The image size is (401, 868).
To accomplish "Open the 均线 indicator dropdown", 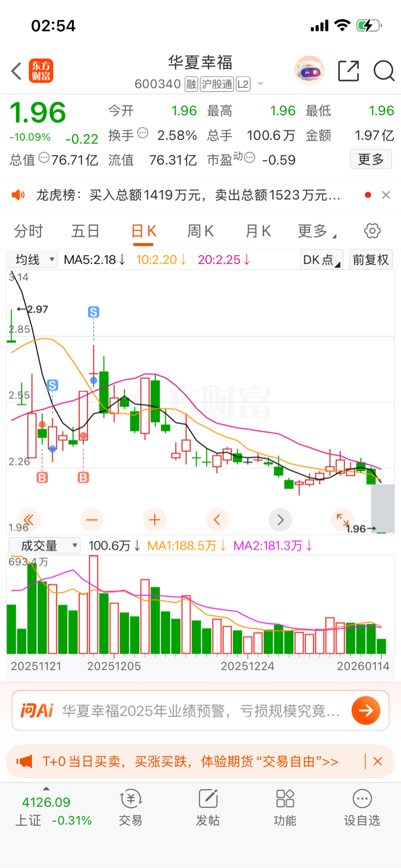I will (32, 259).
